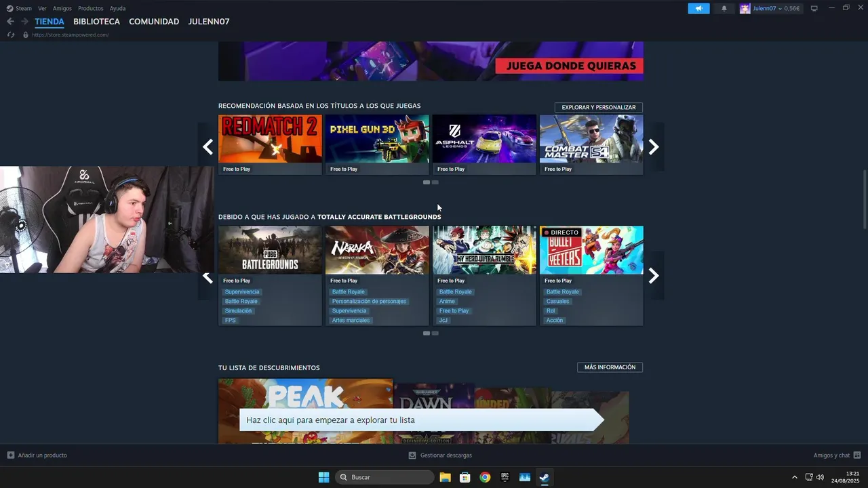868x488 pixels.
Task: Click the Anime tag under My Hero
Action: coord(447,302)
